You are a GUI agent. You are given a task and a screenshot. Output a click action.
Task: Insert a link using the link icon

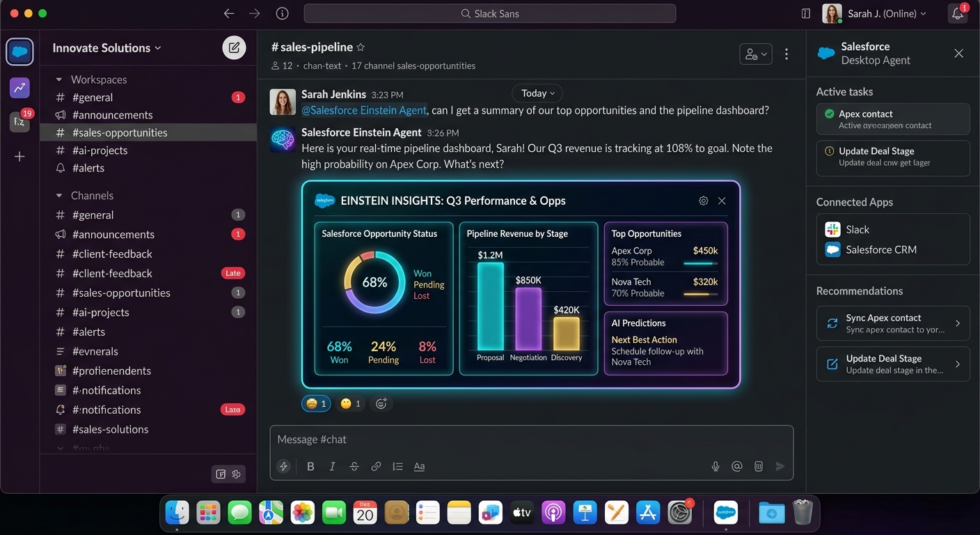[x=376, y=466]
